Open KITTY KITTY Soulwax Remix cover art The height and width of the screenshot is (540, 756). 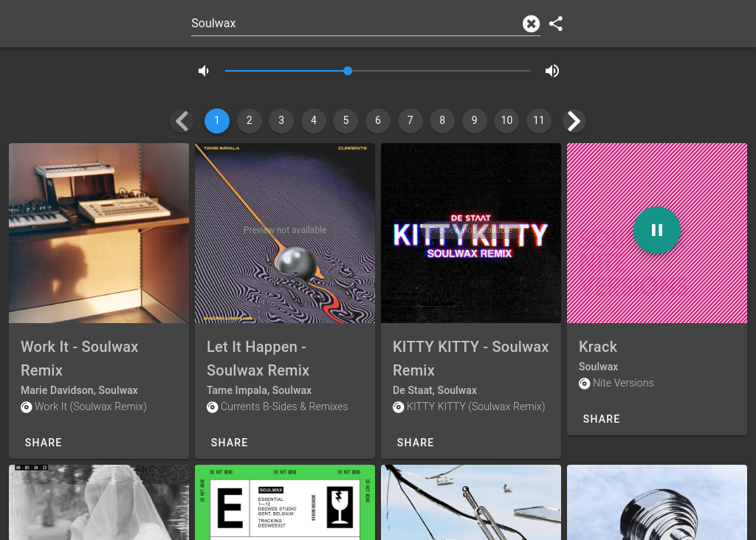pyautogui.click(x=471, y=233)
